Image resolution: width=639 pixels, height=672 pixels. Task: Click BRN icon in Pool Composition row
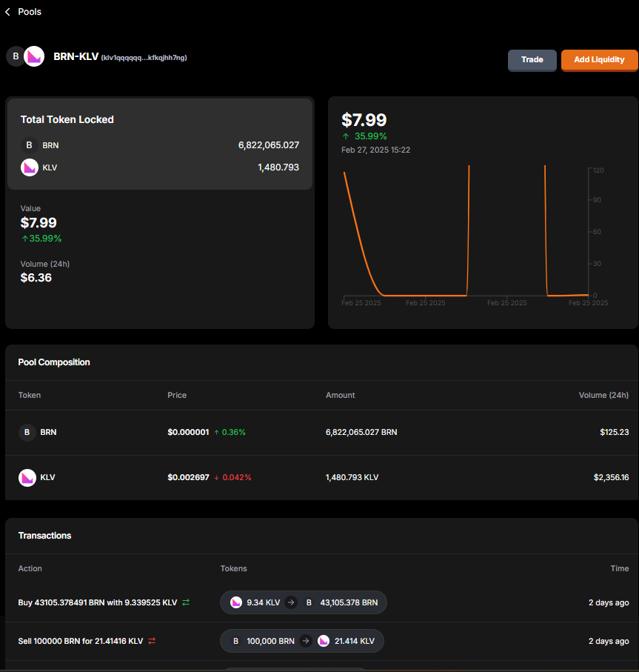tap(27, 433)
